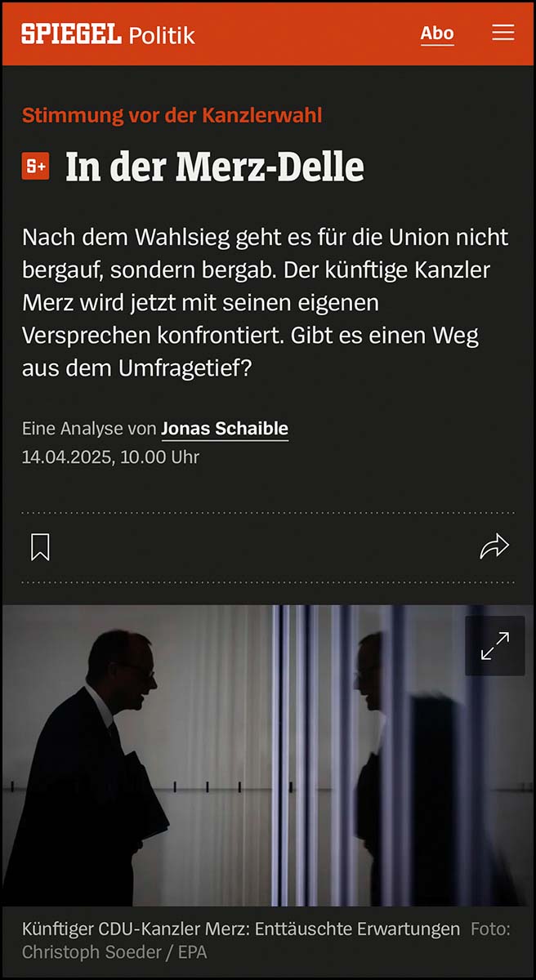Image resolution: width=536 pixels, height=980 pixels.
Task: Open the hamburger menu icon
Action: 502,33
